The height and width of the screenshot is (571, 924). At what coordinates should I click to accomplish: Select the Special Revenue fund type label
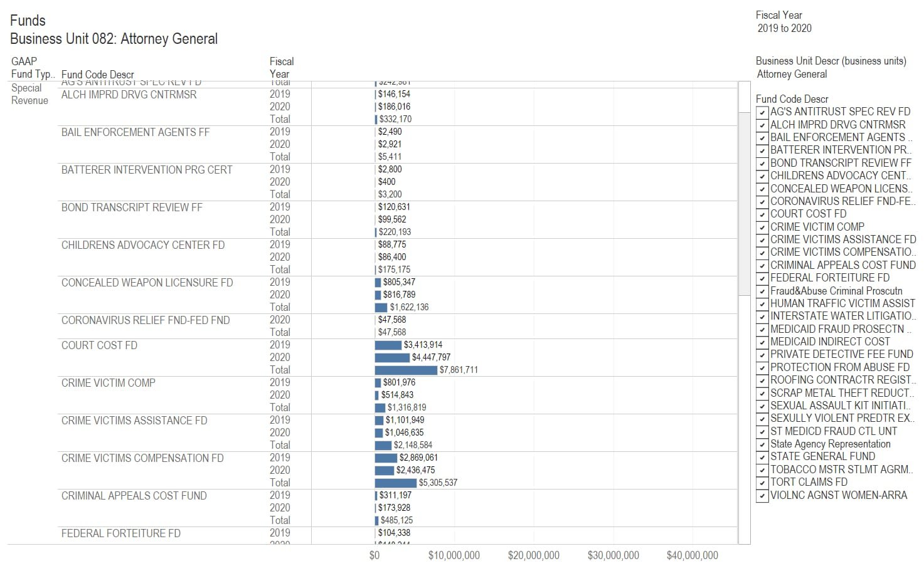tap(29, 94)
